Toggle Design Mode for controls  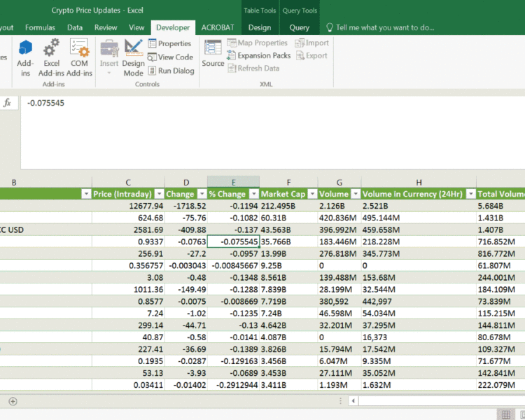[133, 56]
